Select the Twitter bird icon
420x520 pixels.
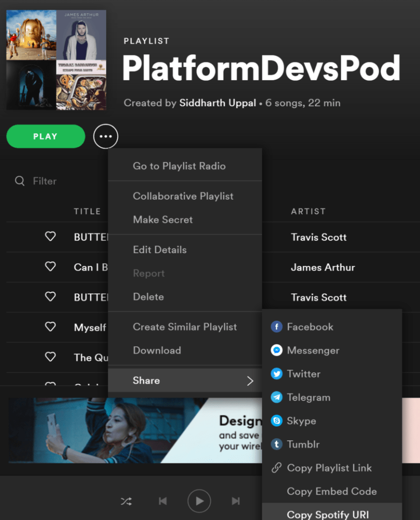click(x=276, y=374)
